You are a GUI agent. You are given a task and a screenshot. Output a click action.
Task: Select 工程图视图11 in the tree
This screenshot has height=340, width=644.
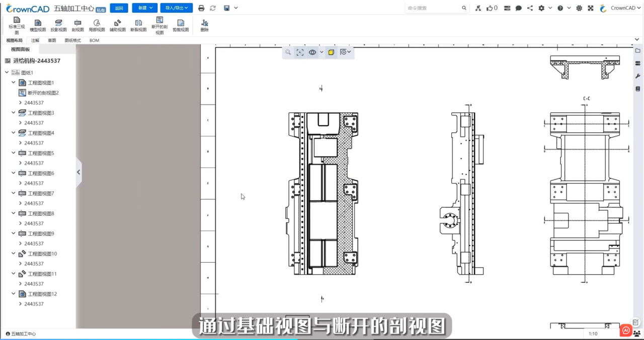point(42,274)
